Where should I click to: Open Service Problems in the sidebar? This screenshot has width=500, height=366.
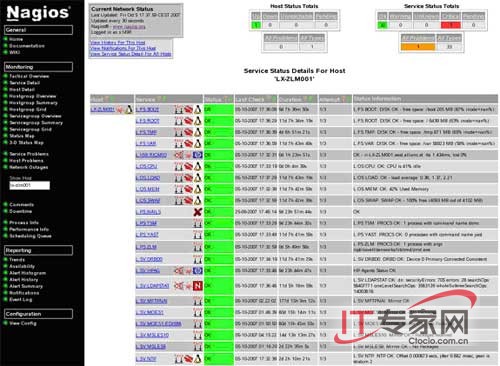point(29,154)
